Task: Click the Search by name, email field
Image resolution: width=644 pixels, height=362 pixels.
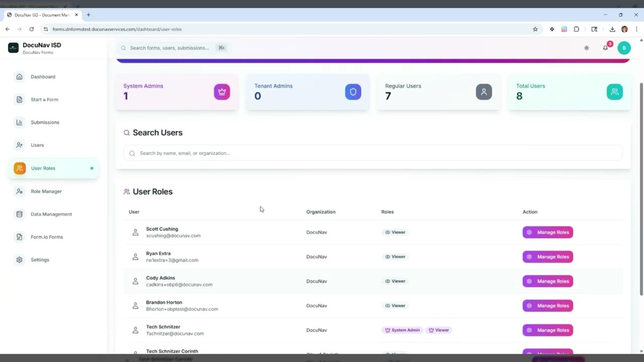Action: tap(373, 153)
